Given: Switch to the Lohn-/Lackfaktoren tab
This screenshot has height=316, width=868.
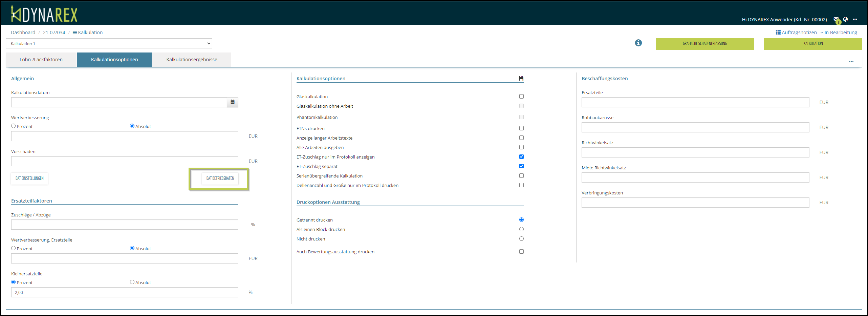Looking at the screenshot, I should tap(41, 60).
